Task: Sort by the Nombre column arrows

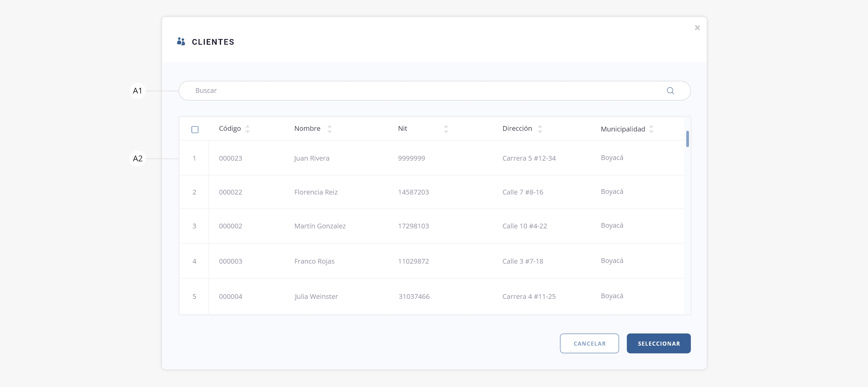Action: point(329,129)
